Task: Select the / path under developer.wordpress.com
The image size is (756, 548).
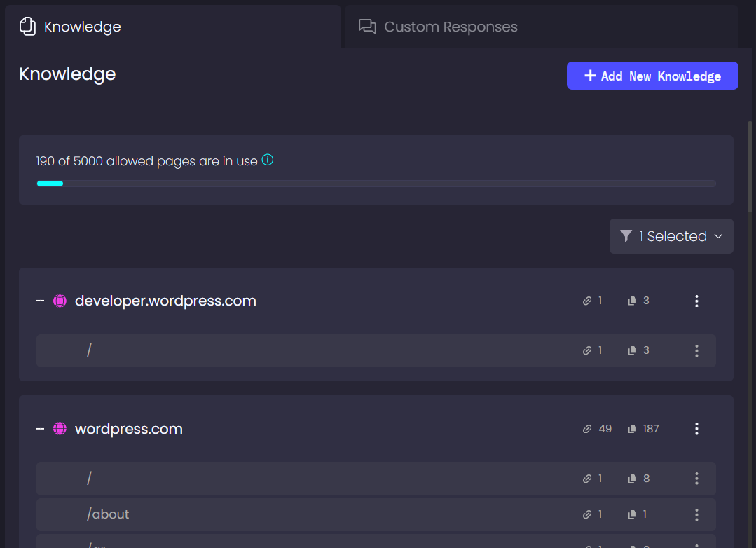Action: pos(89,350)
